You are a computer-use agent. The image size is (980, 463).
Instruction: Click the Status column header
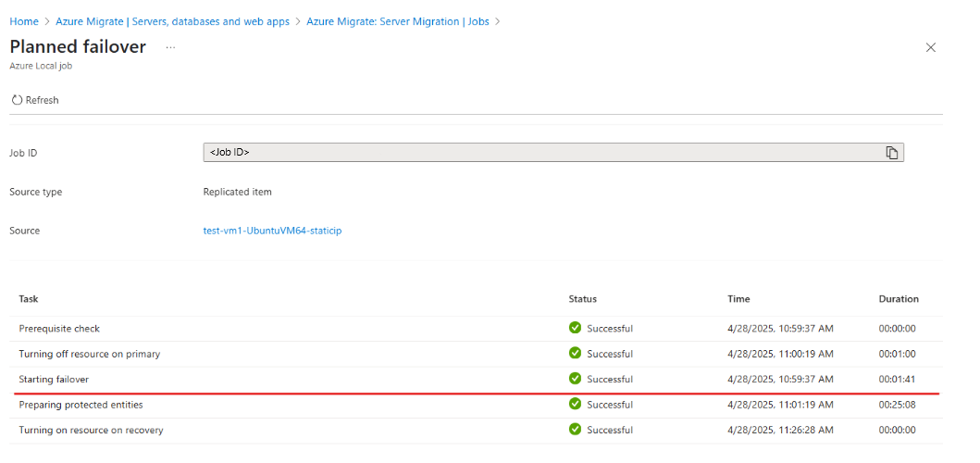582,299
